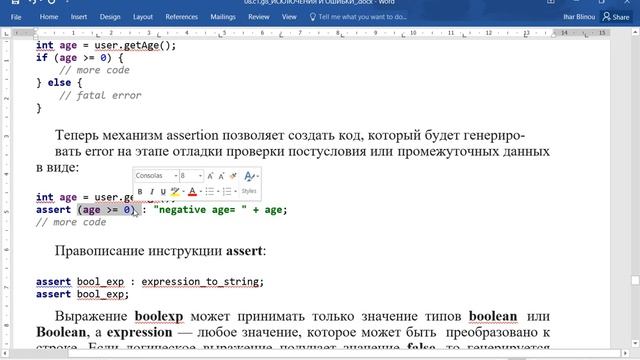Insert bullet list from mini toolbar
Screen dimensions: 640x360
click(209, 191)
